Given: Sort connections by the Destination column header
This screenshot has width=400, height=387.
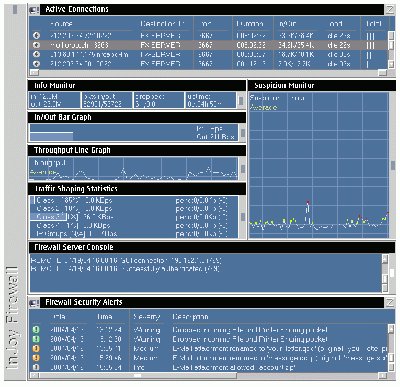Looking at the screenshot, I should pos(162,24).
